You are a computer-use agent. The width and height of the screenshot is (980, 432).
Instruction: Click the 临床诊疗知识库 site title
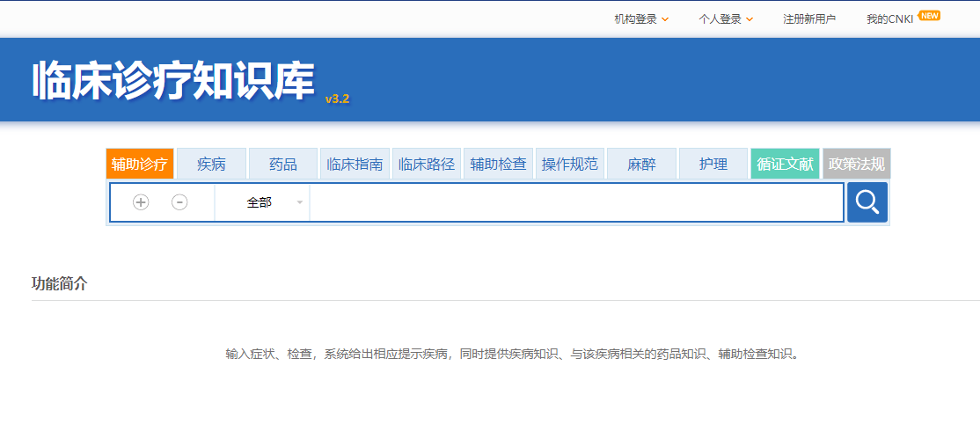point(174,81)
